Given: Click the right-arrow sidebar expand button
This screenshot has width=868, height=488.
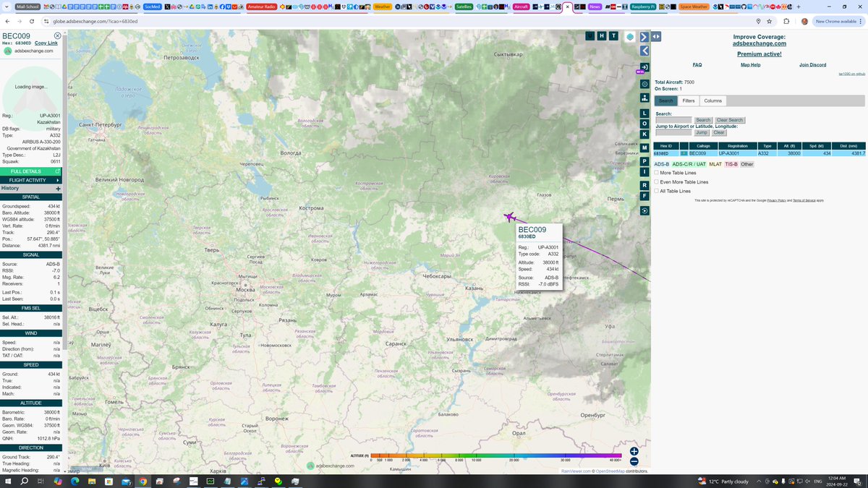Looking at the screenshot, I should click(644, 36).
